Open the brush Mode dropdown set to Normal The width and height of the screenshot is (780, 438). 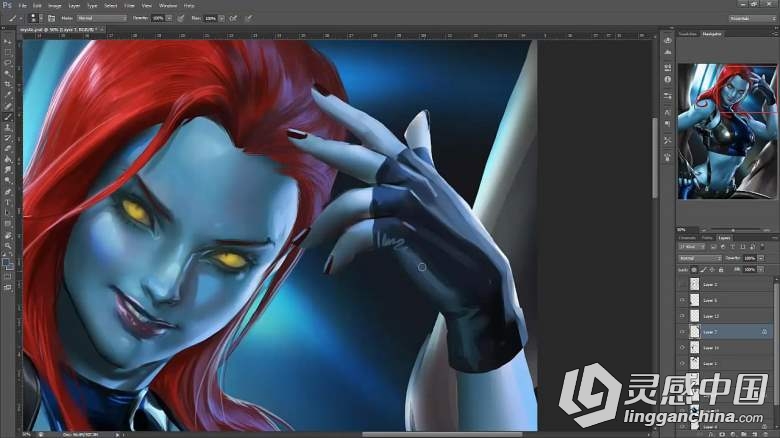point(102,18)
